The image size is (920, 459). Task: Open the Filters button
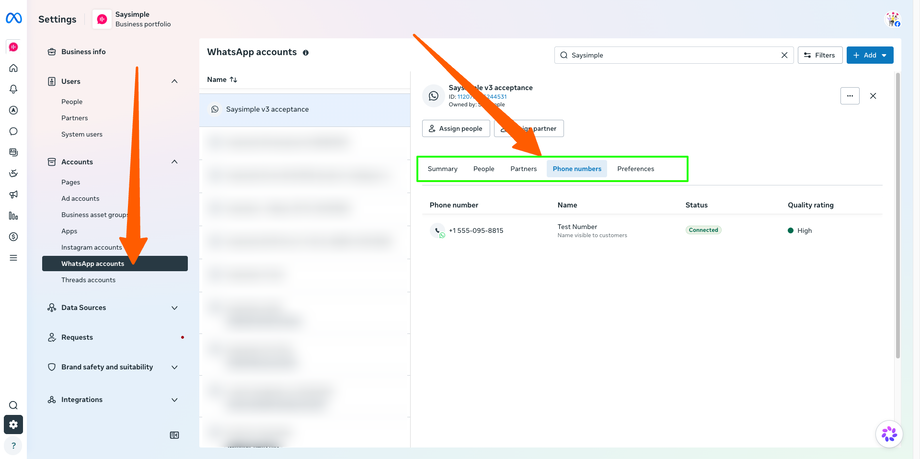point(820,55)
